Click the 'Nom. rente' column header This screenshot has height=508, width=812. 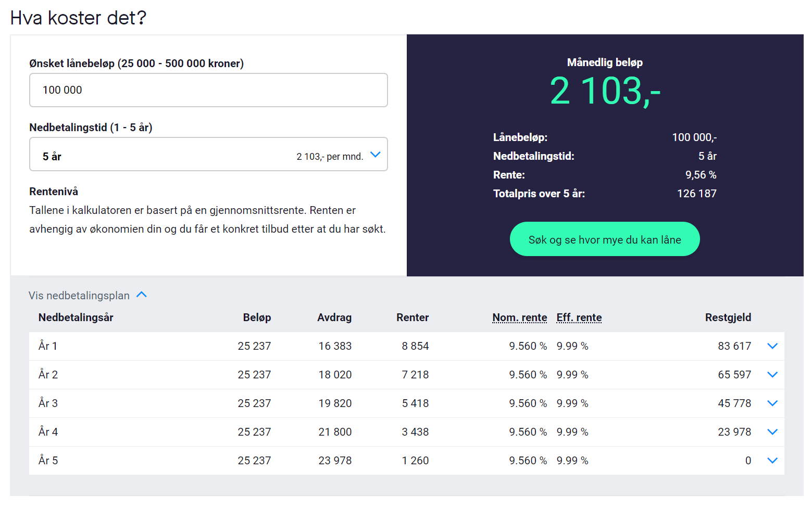(x=519, y=317)
